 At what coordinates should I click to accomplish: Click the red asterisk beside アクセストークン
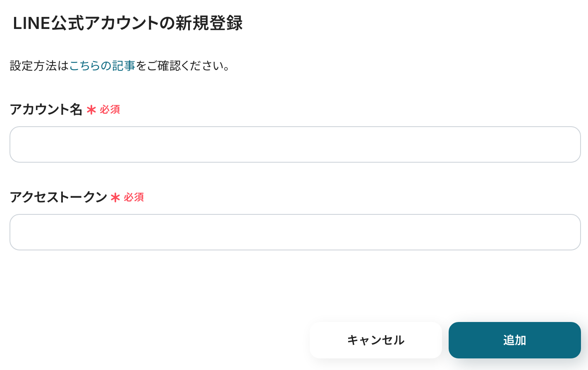point(115,197)
